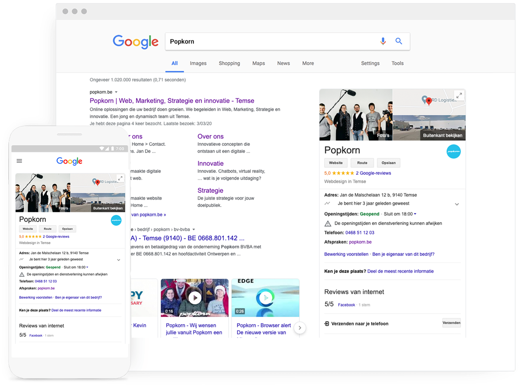This screenshot has height=392, width=532.
Task: Expand the map in desktop knowledge panel
Action: (459, 95)
